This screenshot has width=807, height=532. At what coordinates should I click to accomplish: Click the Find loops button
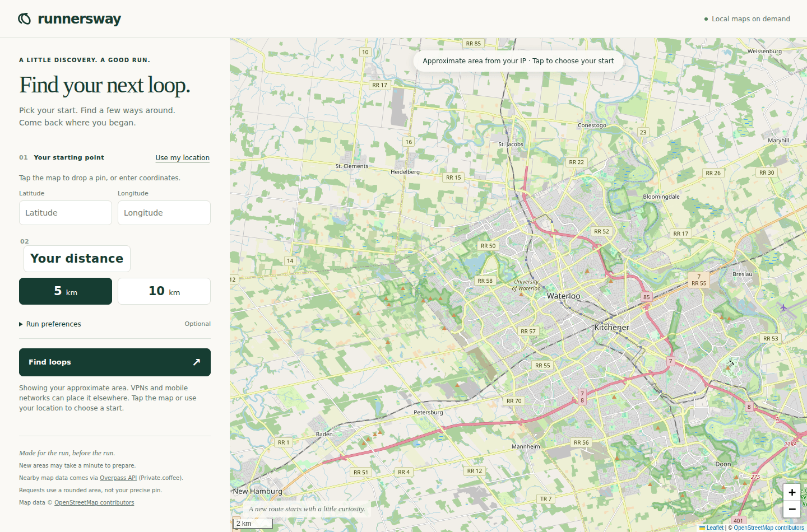click(115, 362)
